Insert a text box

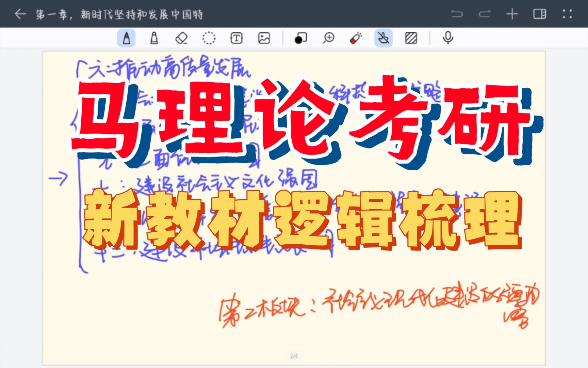[236, 38]
